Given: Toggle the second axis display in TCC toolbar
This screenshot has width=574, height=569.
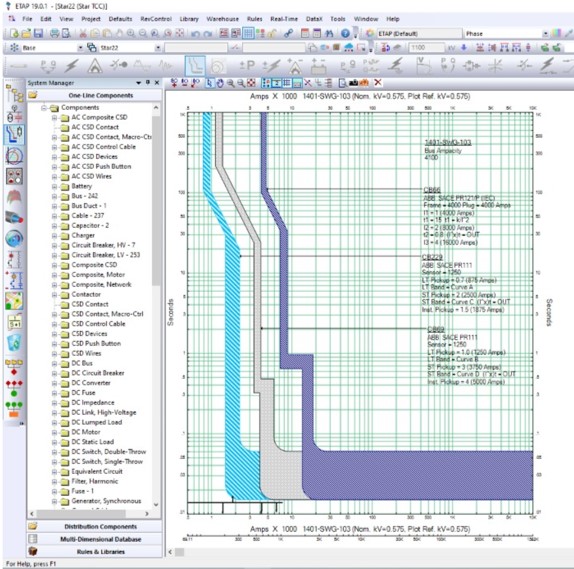Looking at the screenshot, I should [277, 83].
